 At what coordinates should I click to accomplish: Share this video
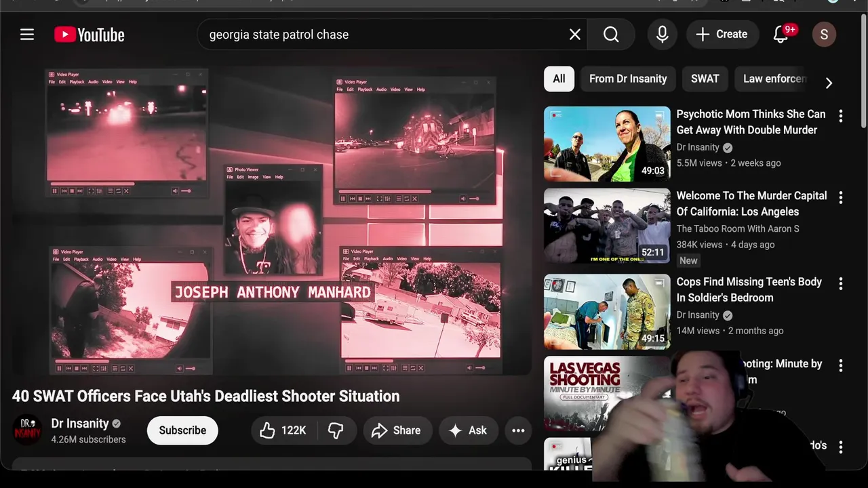point(396,430)
